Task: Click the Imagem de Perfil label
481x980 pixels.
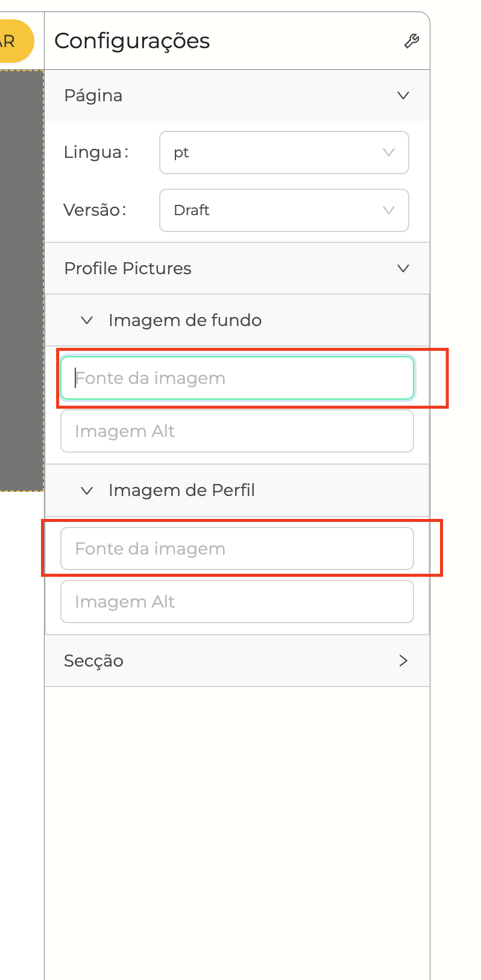Action: pos(181,491)
